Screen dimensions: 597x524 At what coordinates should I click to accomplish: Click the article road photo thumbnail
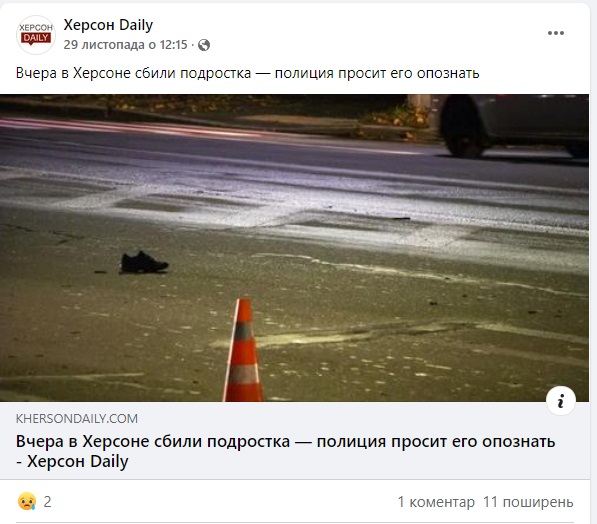pos(294,248)
